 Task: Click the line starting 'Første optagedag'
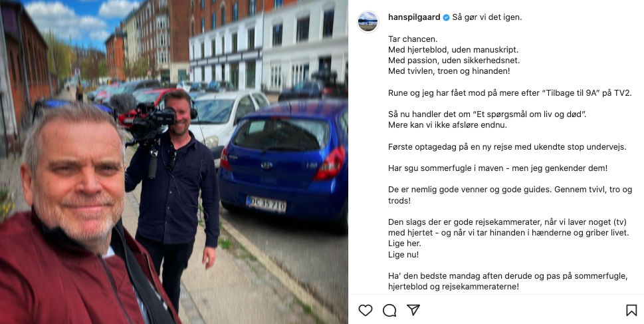click(x=507, y=146)
